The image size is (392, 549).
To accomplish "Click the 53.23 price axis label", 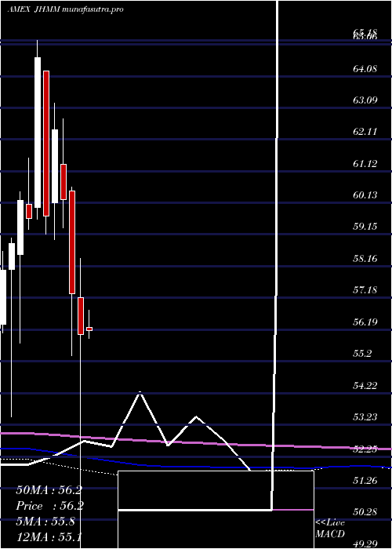I will click(x=365, y=417).
